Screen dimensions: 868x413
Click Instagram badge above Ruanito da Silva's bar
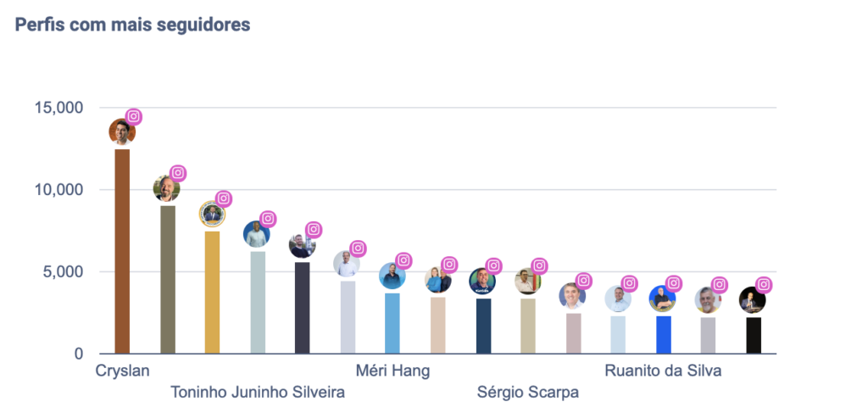[x=674, y=283]
